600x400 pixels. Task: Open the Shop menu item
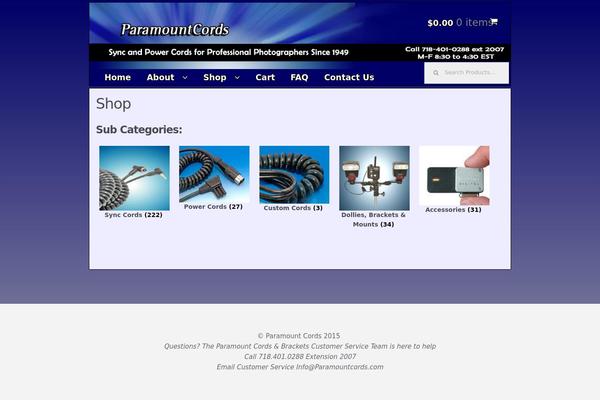215,77
